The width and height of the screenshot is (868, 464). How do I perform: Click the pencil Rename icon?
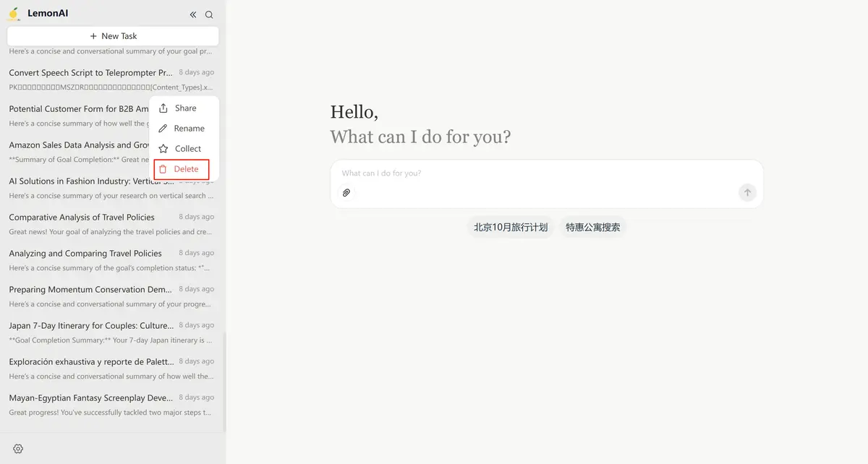click(x=163, y=129)
